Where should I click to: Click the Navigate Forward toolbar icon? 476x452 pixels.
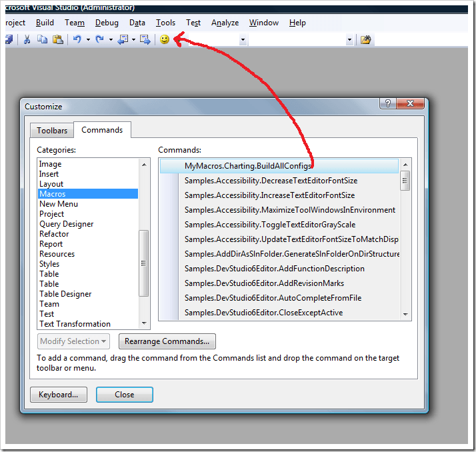pos(145,39)
